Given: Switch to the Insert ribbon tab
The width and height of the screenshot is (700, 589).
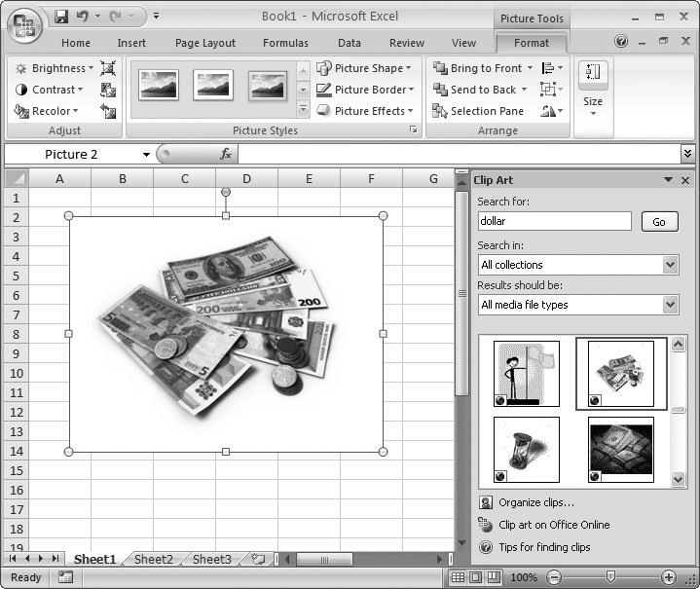Looking at the screenshot, I should [131, 43].
